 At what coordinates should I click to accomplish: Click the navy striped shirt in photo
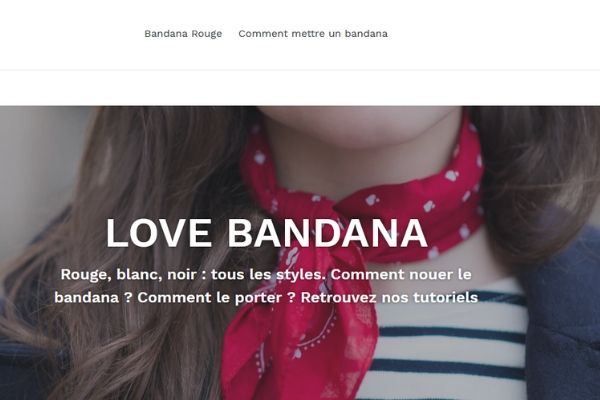pyautogui.click(x=448, y=344)
